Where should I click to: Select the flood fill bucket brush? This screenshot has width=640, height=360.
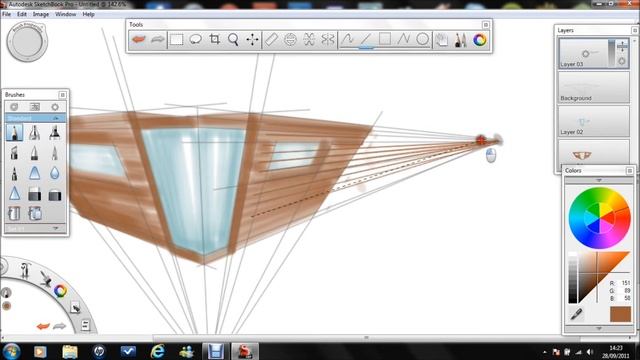tap(14, 213)
